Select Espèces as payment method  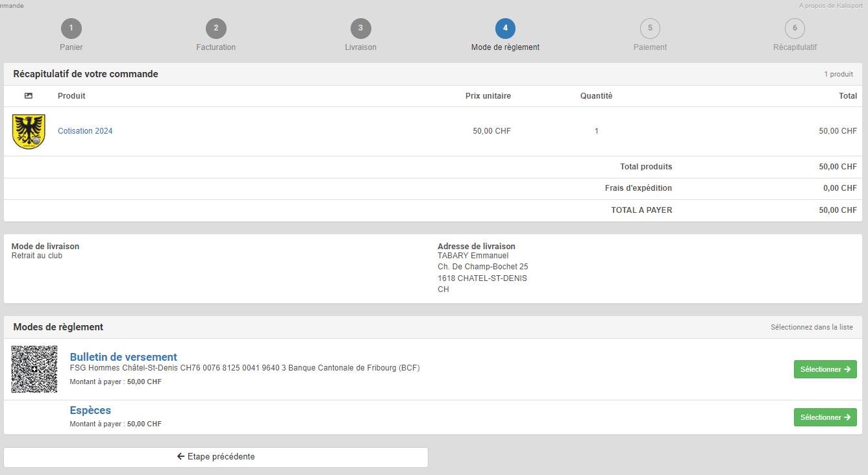click(x=825, y=417)
